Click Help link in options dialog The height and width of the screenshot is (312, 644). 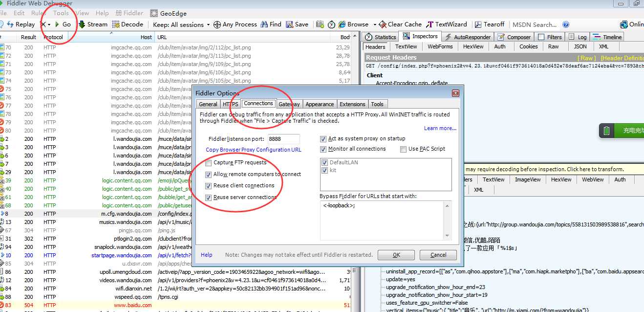coord(207,255)
